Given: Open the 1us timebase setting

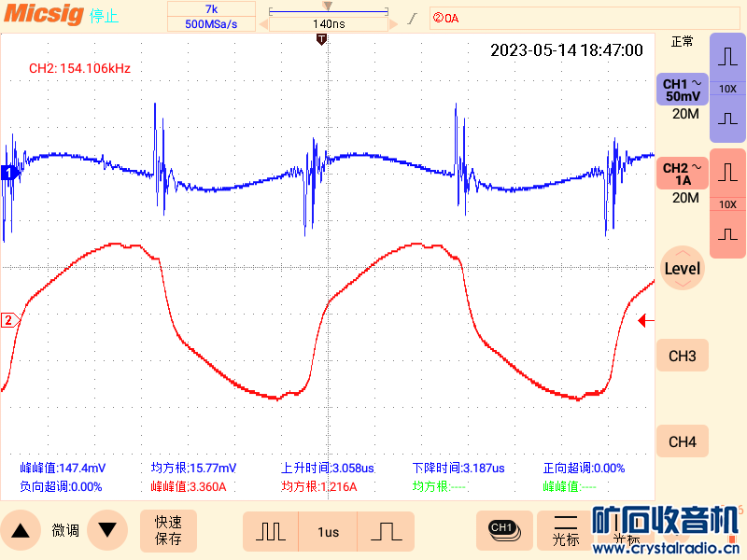Looking at the screenshot, I should pos(329,532).
